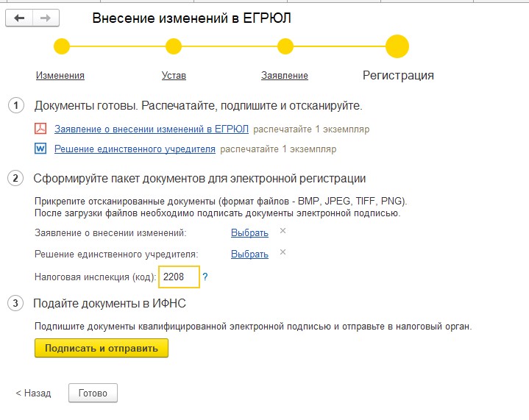Clear attached file for Решение единственного учредителя
529x420 pixels.
tap(283, 252)
